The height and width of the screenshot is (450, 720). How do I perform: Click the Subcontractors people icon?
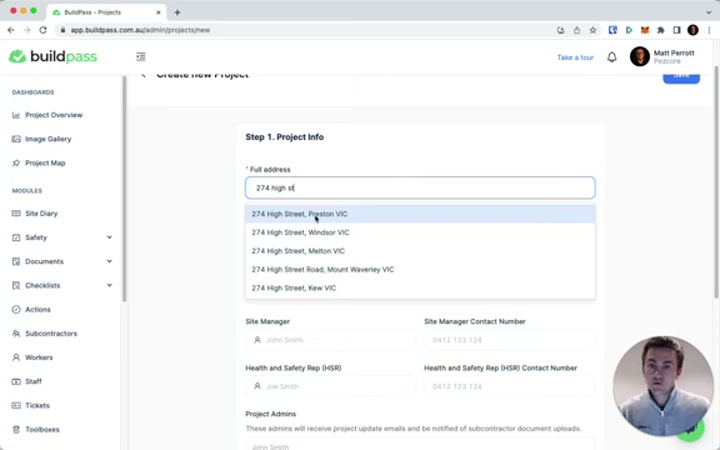pyautogui.click(x=16, y=333)
